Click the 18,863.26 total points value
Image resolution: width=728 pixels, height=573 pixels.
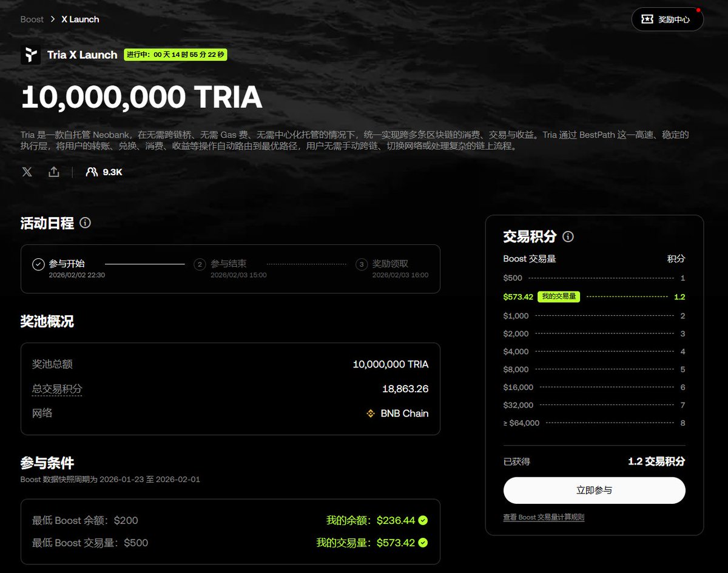405,389
